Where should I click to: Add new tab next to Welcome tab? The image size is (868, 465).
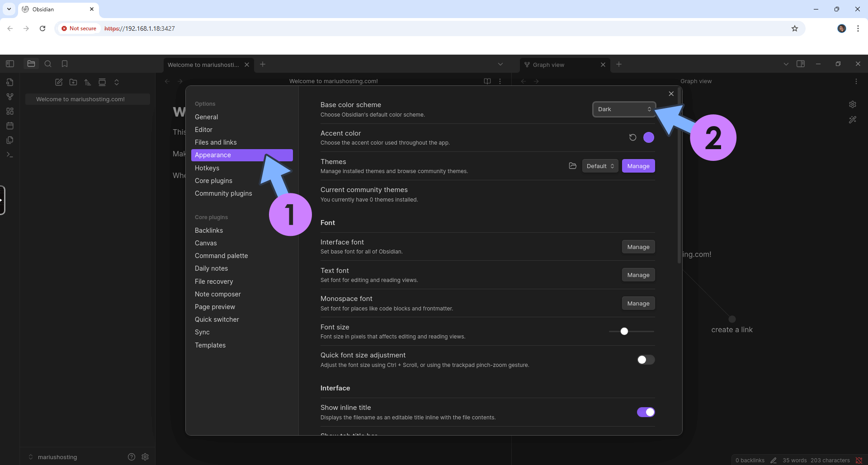tap(263, 64)
